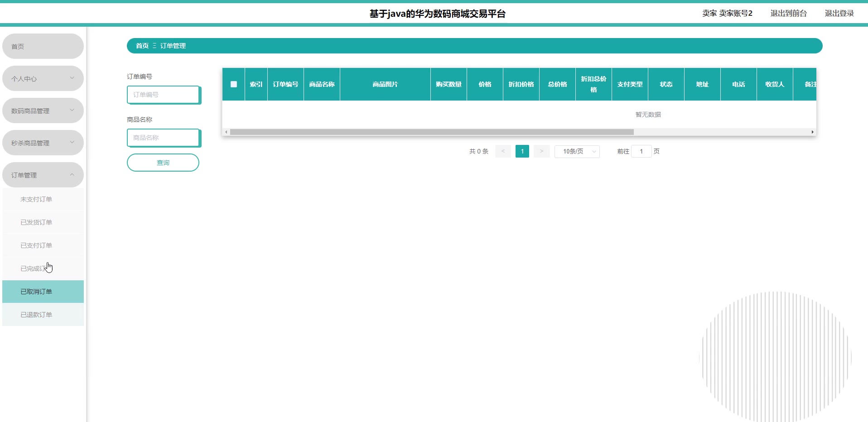Collapse the 订单管理 menu chevron

(x=72, y=174)
